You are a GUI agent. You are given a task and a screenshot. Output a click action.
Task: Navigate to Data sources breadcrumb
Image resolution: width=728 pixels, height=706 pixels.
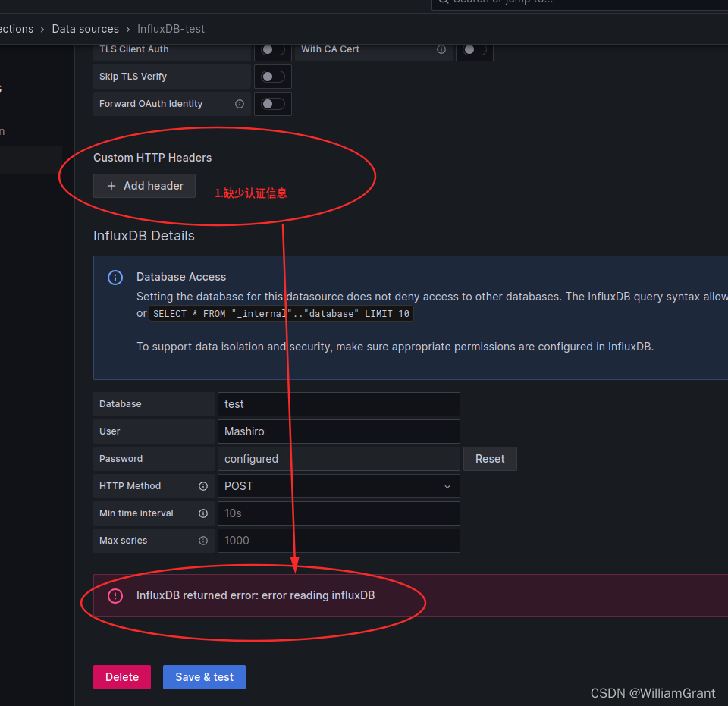pyautogui.click(x=86, y=28)
